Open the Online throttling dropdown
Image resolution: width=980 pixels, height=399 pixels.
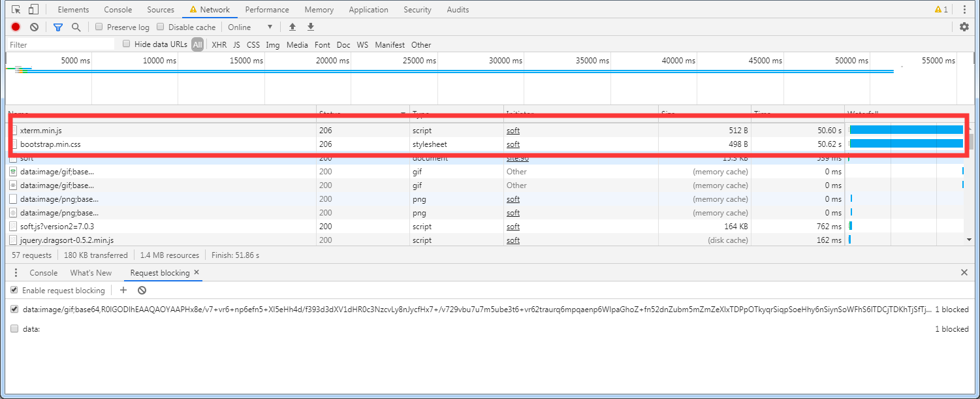click(x=250, y=27)
